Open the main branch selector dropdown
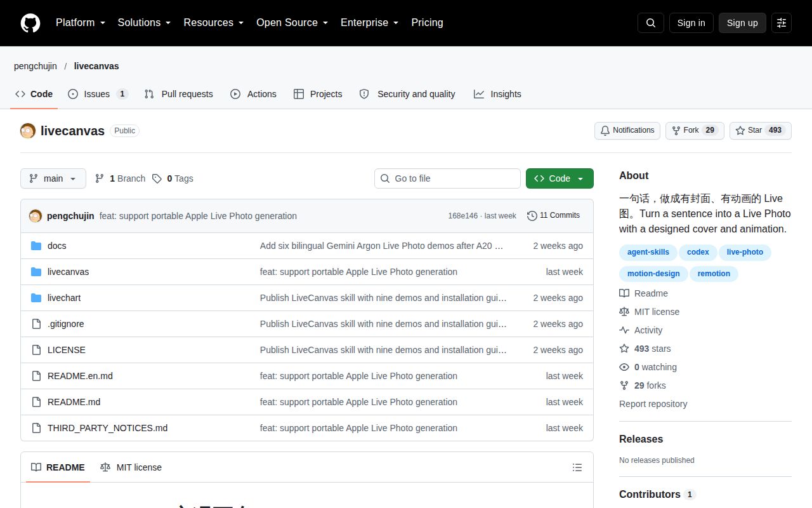This screenshot has width=812, height=508. click(53, 178)
